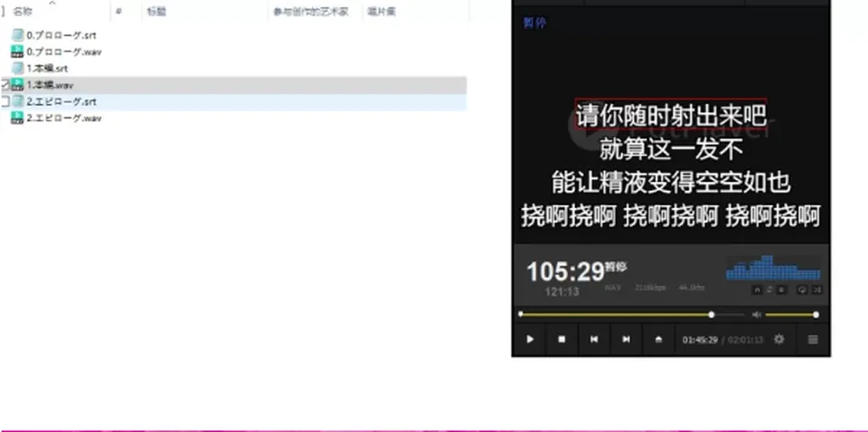This screenshot has height=432, width=868.
Task: Mute audio via the speaker icon
Action: click(756, 315)
